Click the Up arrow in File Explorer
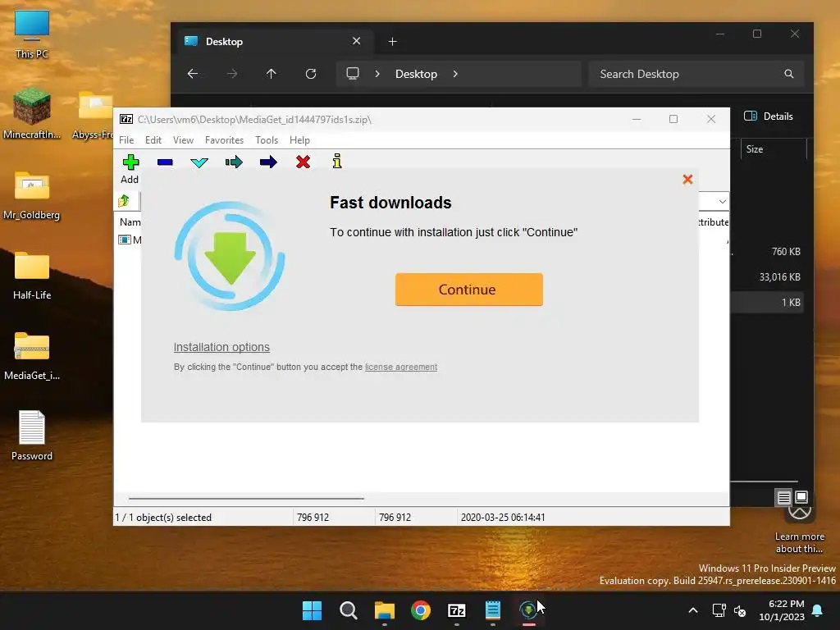840x630 pixels. coord(272,74)
